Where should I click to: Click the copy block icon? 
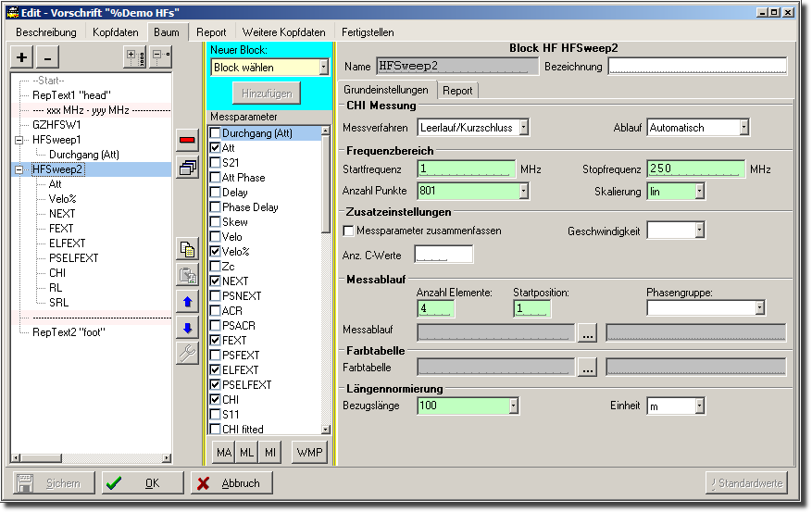pos(187,248)
